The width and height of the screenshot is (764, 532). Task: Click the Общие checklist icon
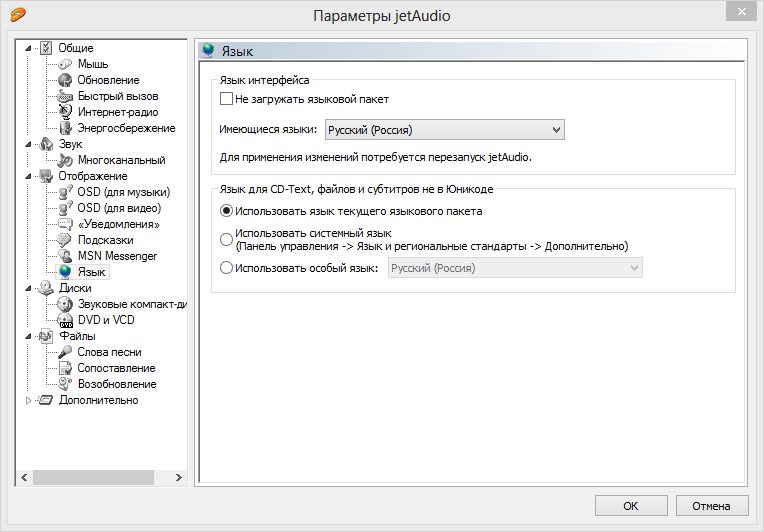tap(46, 48)
